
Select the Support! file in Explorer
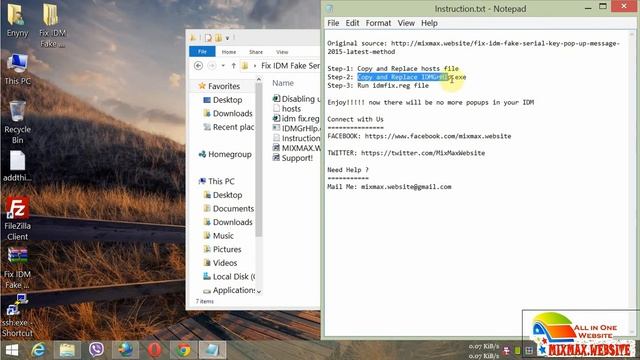[293, 158]
